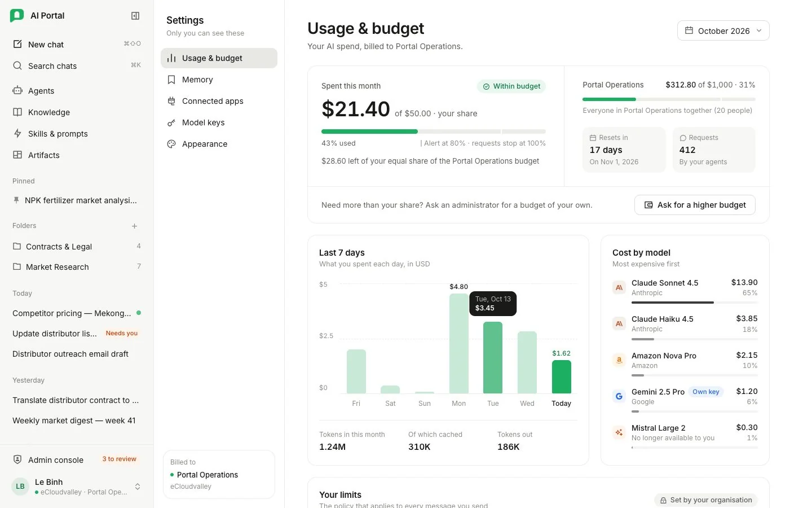Select the Tue bar in the chart
This screenshot has width=812, height=508.
tap(493, 357)
